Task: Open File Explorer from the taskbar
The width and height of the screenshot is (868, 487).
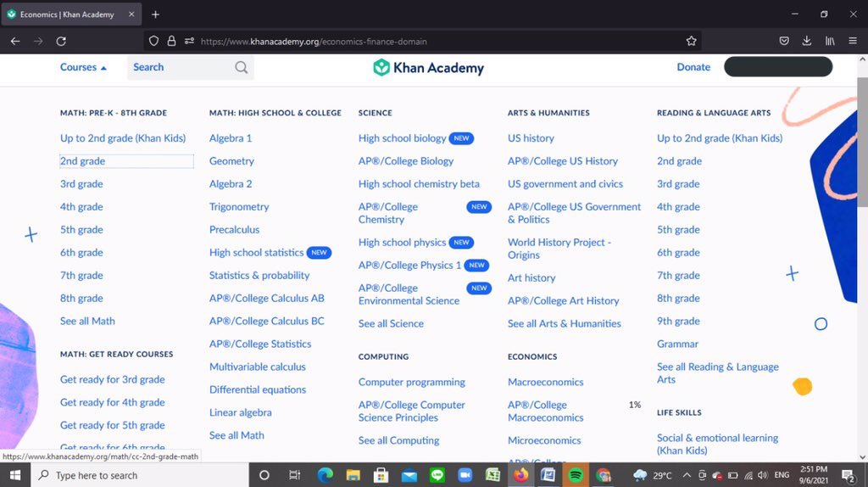Action: (353, 475)
